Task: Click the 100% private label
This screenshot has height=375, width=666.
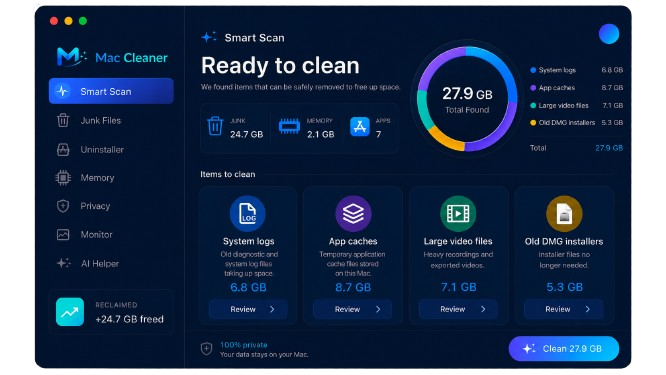Action: click(243, 345)
